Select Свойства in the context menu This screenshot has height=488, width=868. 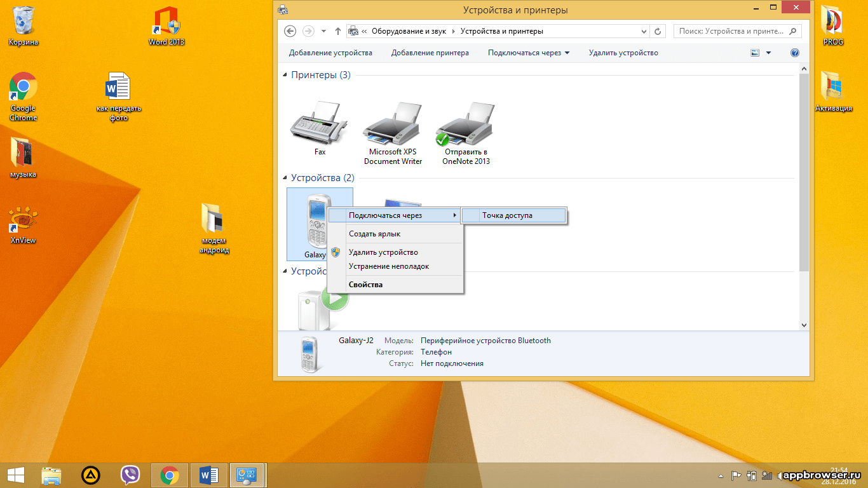[365, 285]
